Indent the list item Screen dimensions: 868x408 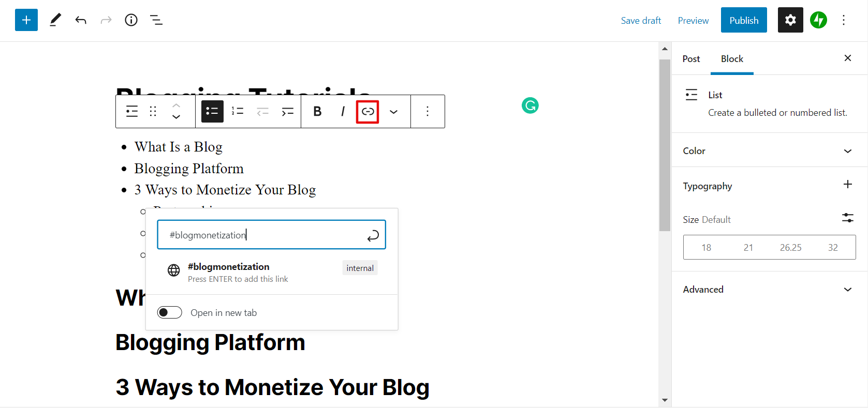click(288, 111)
